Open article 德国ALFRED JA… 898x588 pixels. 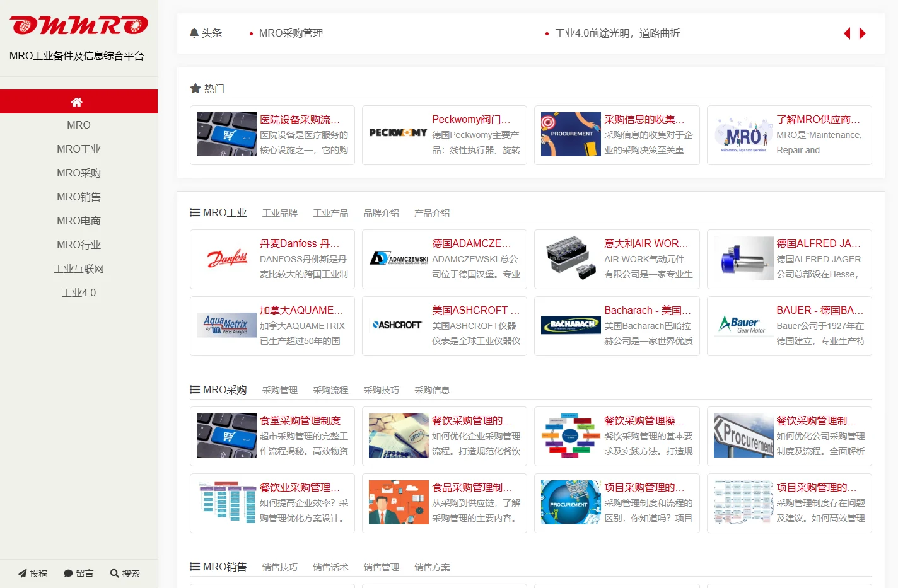819,244
